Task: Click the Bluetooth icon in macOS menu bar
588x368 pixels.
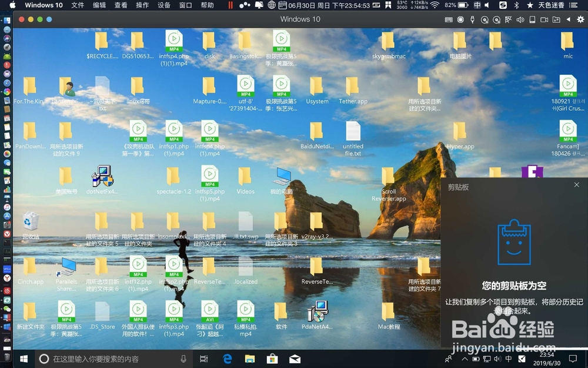Action: click(516, 5)
